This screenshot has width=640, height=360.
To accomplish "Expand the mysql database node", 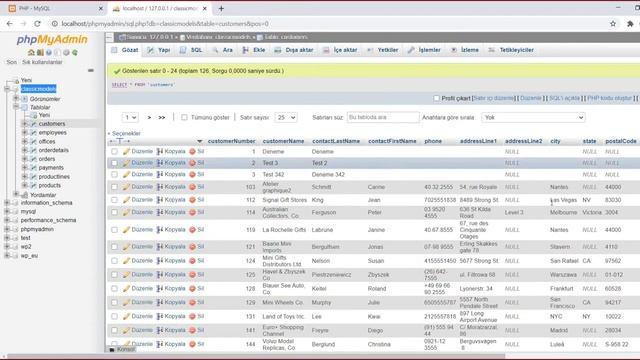I will tap(7, 211).
